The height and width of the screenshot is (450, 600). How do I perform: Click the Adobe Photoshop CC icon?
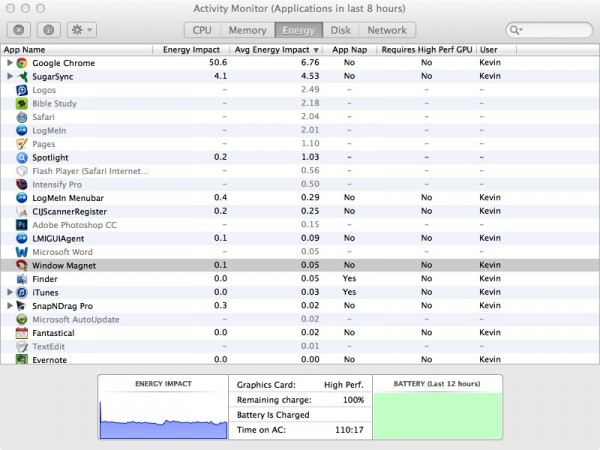click(x=22, y=225)
